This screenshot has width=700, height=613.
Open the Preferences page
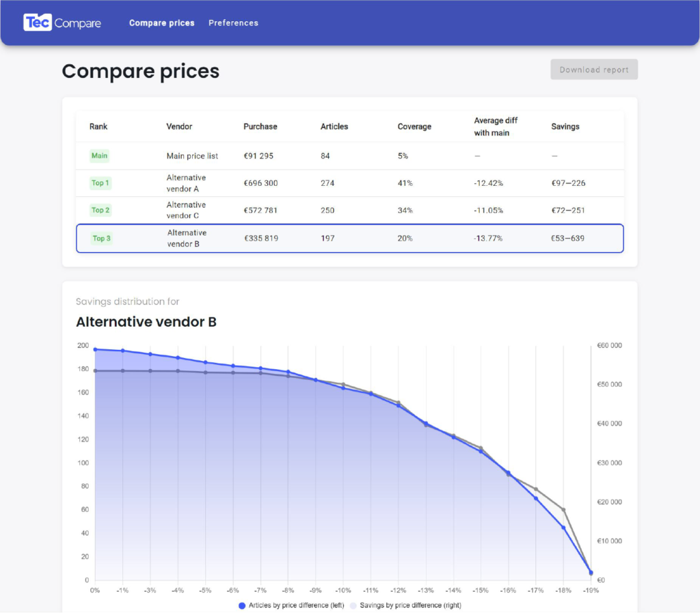tap(233, 23)
